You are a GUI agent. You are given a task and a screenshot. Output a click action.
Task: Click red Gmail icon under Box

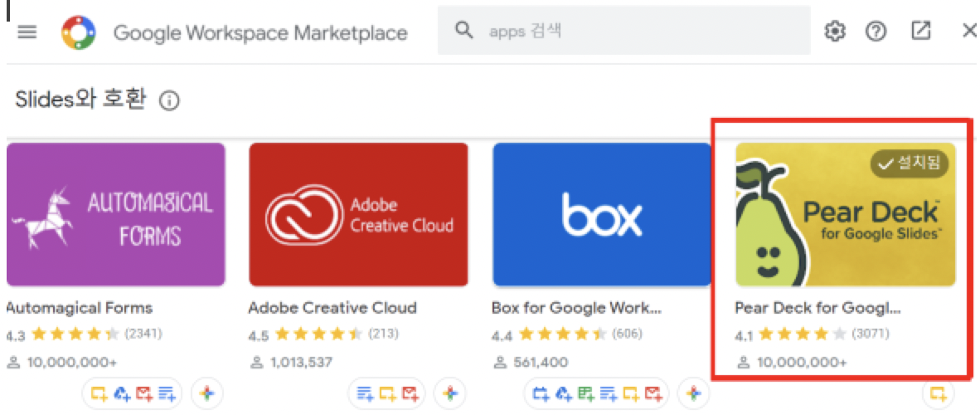tap(653, 393)
